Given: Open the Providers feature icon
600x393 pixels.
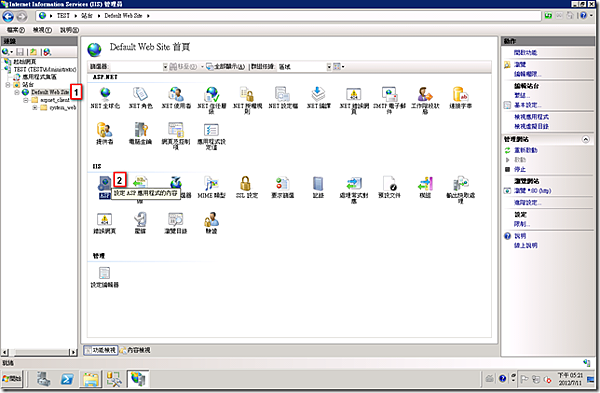Looking at the screenshot, I should 104,130.
